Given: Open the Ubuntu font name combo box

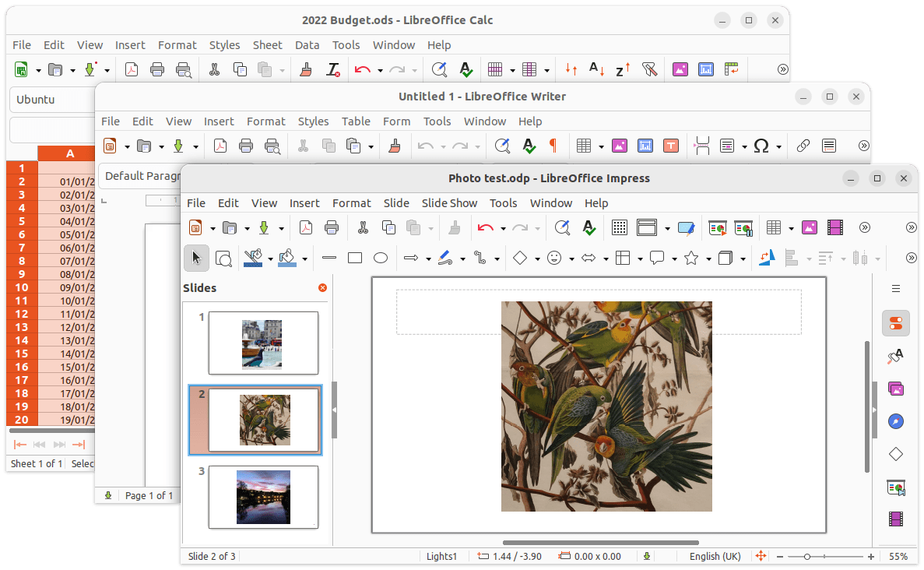Looking at the screenshot, I should 51,100.
